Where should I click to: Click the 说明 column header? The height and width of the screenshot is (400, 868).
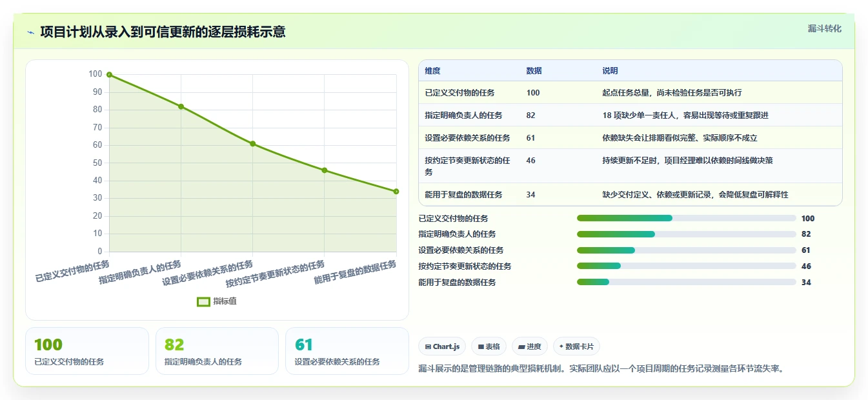[x=610, y=71]
